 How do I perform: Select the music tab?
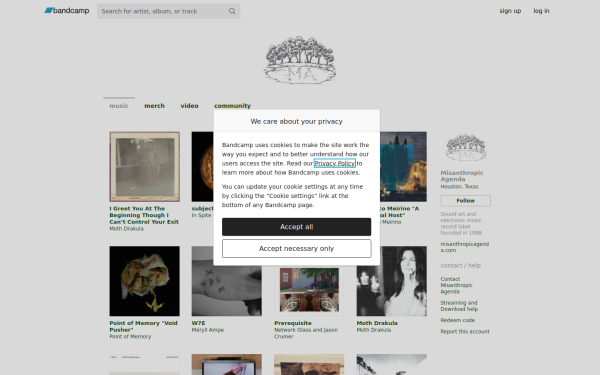coord(119,106)
